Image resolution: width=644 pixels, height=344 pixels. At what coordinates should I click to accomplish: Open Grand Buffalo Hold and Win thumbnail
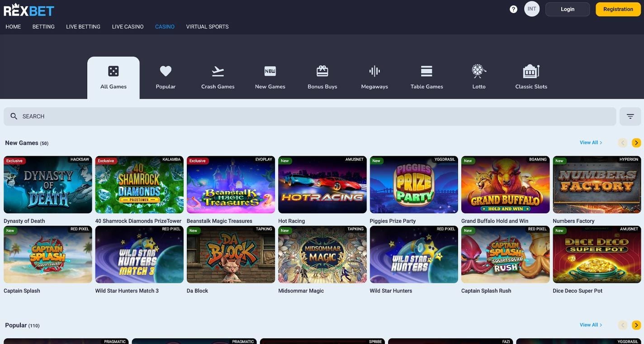coord(506,185)
